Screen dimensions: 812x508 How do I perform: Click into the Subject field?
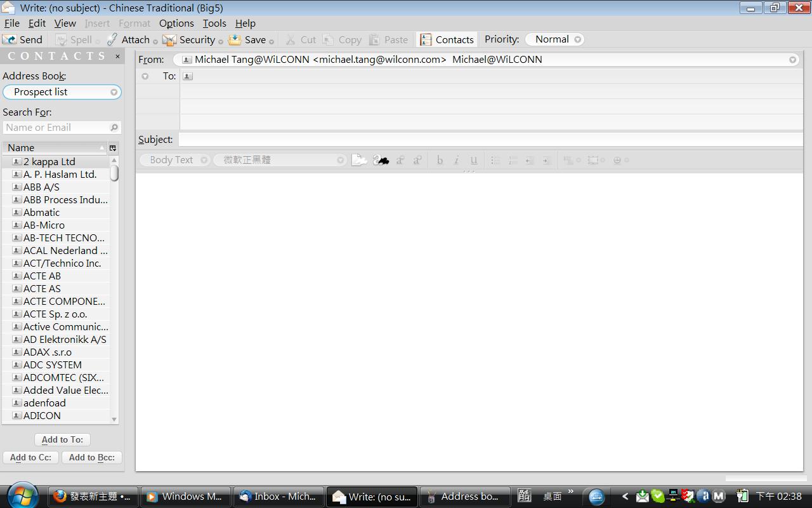pyautogui.click(x=488, y=140)
